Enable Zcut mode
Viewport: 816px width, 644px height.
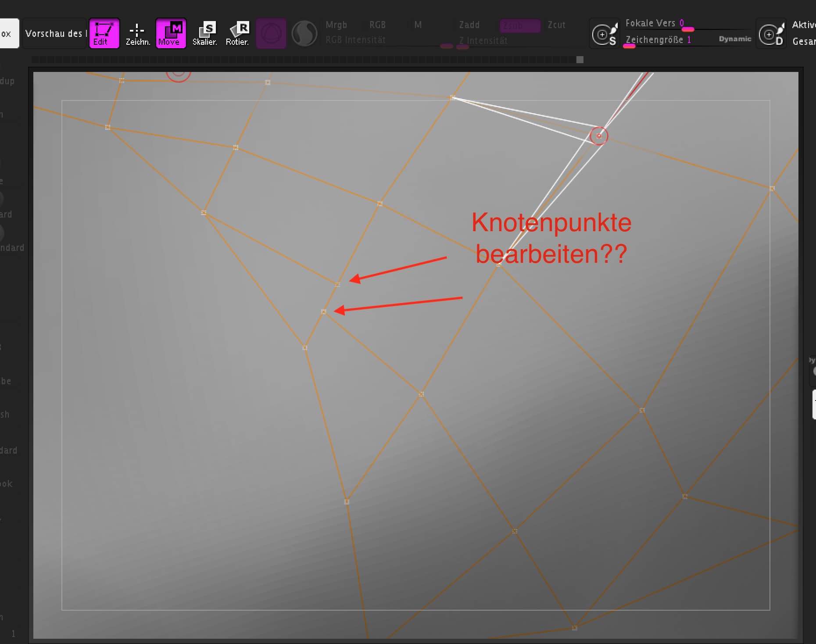(x=556, y=25)
